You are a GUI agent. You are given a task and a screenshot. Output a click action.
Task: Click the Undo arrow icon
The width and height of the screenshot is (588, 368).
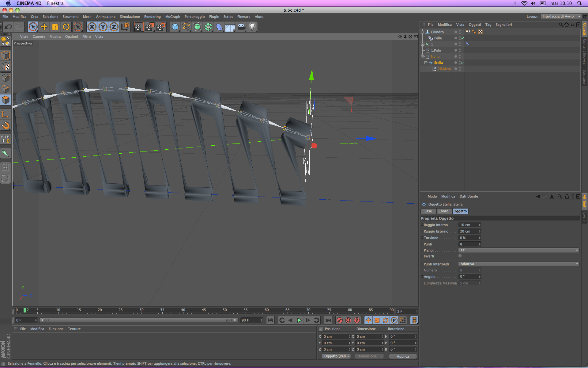coord(8,27)
